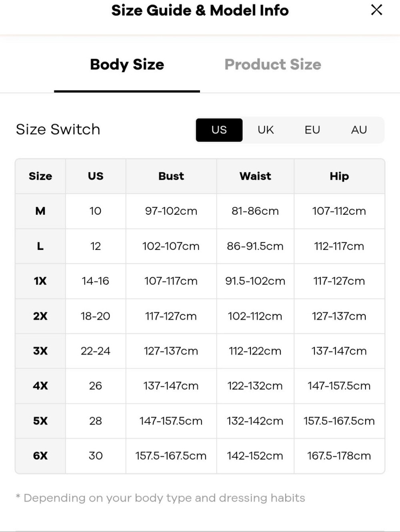Close the Size Guide dialog
Image resolution: width=400 pixels, height=532 pixels.
coord(376,10)
